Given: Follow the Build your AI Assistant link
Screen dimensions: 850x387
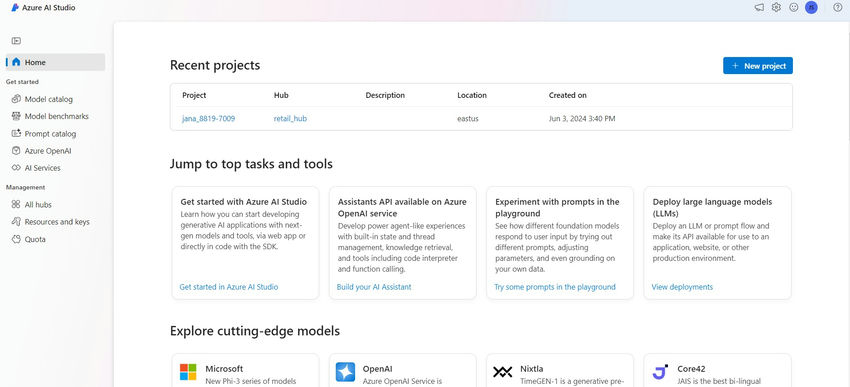Looking at the screenshot, I should coord(374,287).
